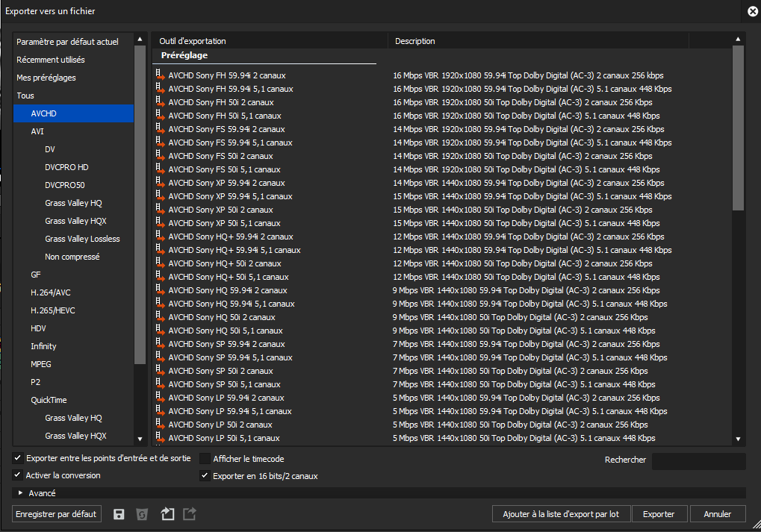Expand the Avancé section
The height and width of the screenshot is (532, 761).
[x=20, y=492]
